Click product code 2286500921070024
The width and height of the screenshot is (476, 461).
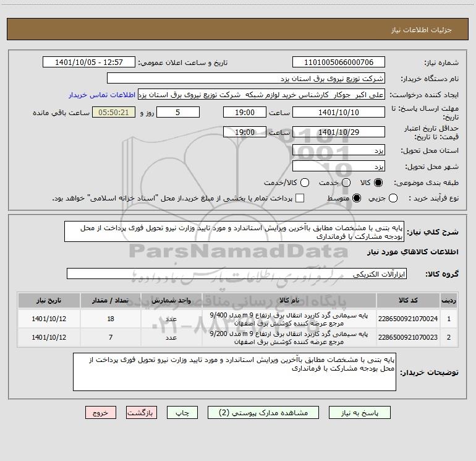tap(408, 319)
